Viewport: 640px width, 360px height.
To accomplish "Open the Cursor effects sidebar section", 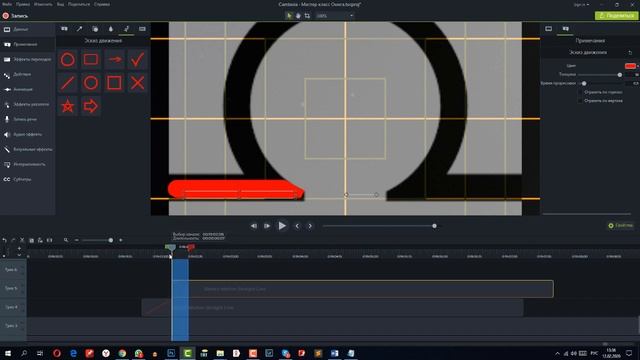I will (x=27, y=104).
